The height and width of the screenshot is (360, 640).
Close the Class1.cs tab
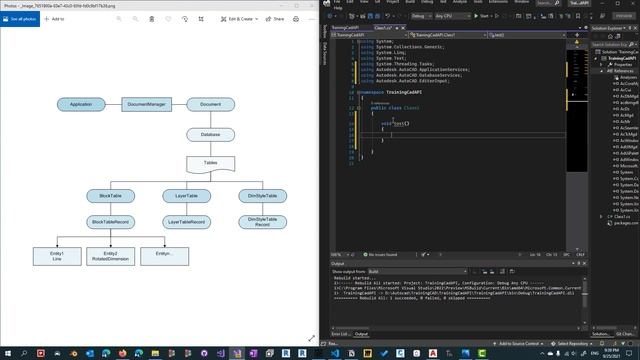[403, 28]
